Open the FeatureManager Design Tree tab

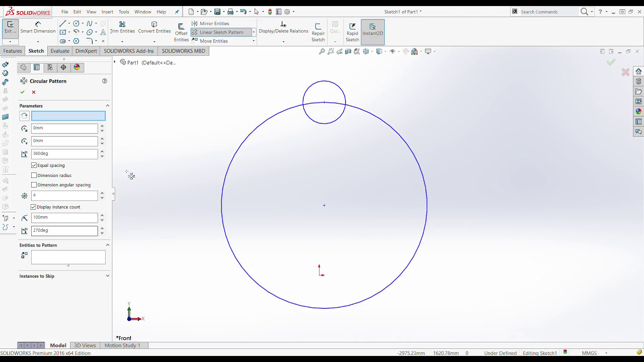pos(23,67)
